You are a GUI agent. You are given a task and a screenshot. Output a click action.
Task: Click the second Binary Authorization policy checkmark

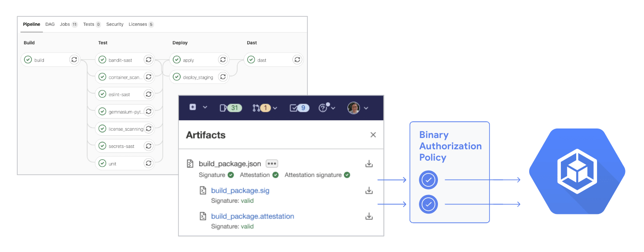click(428, 204)
